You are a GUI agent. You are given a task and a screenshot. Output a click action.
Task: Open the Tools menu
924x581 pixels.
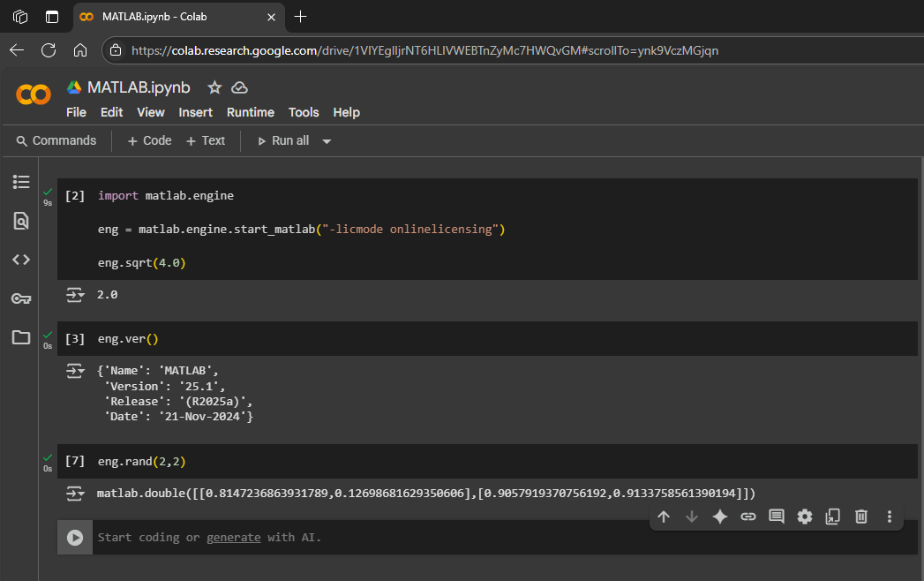click(304, 112)
